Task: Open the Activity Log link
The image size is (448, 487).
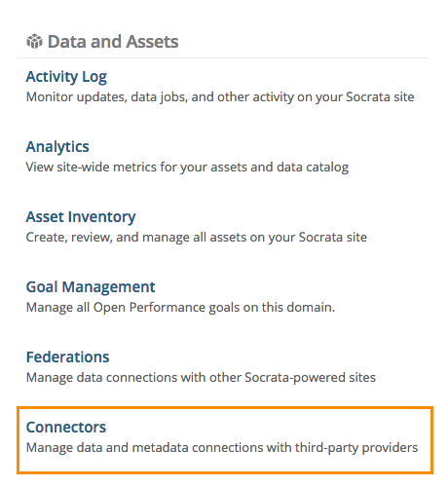Action: (x=66, y=77)
